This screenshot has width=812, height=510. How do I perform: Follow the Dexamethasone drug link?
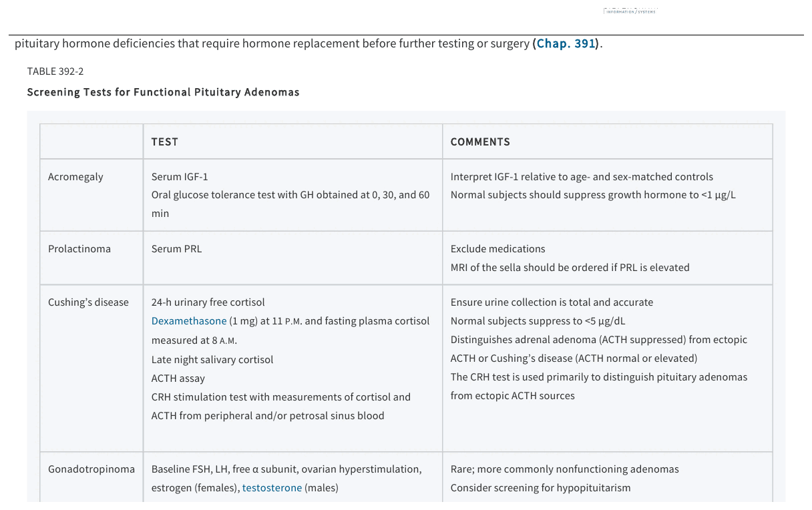pos(189,321)
